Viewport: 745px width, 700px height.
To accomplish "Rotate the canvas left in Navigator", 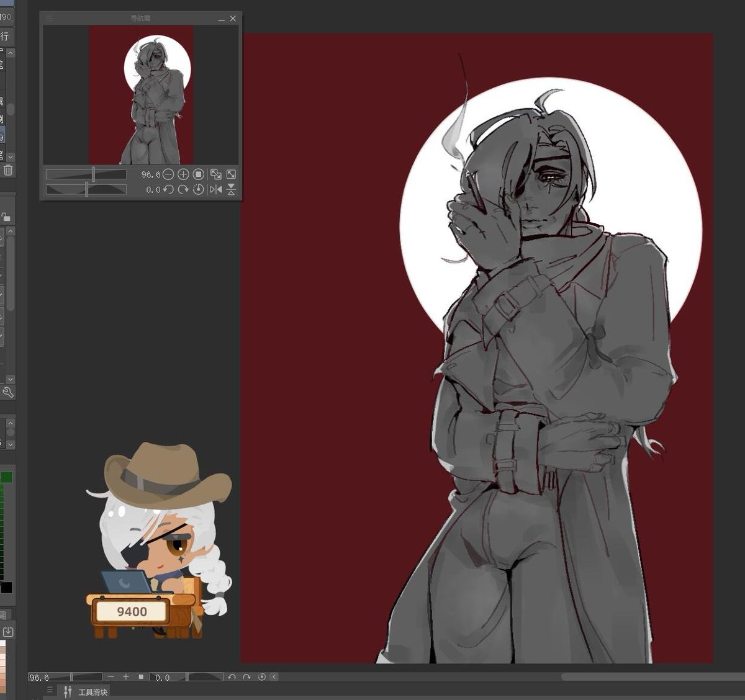I will 168,189.
